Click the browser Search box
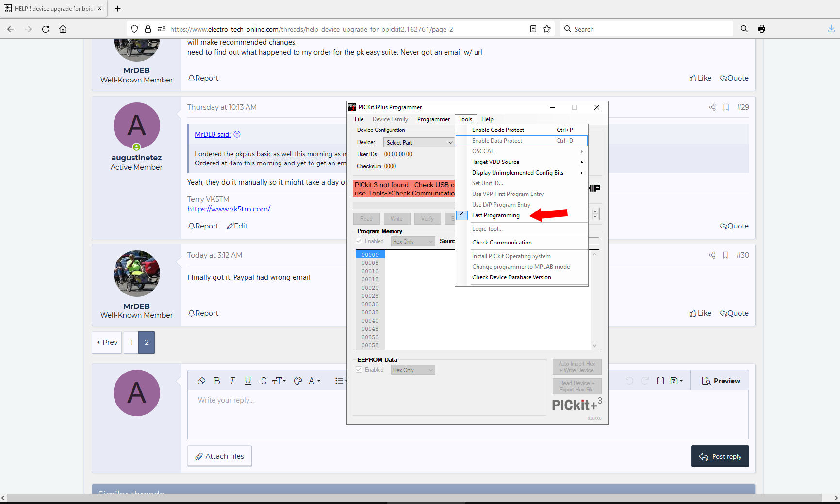Screen dimensions: 840x504 (x=646, y=29)
